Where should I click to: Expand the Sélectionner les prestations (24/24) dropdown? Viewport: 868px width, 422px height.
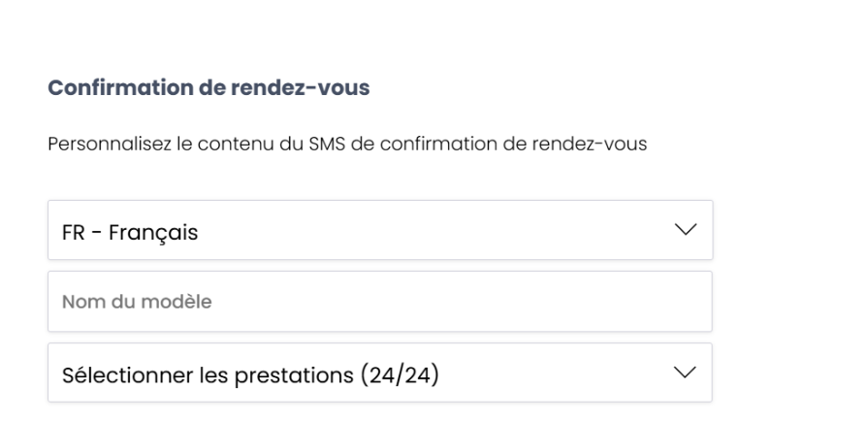pyautogui.click(x=379, y=373)
